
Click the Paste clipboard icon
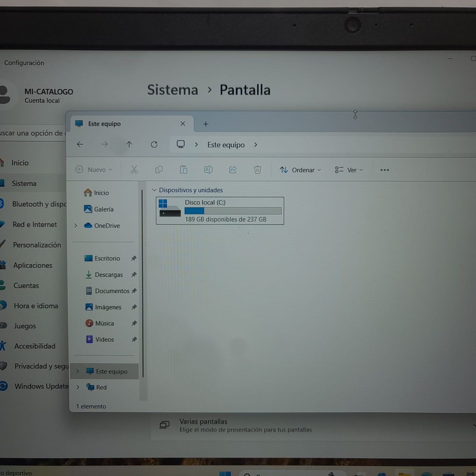tap(184, 170)
